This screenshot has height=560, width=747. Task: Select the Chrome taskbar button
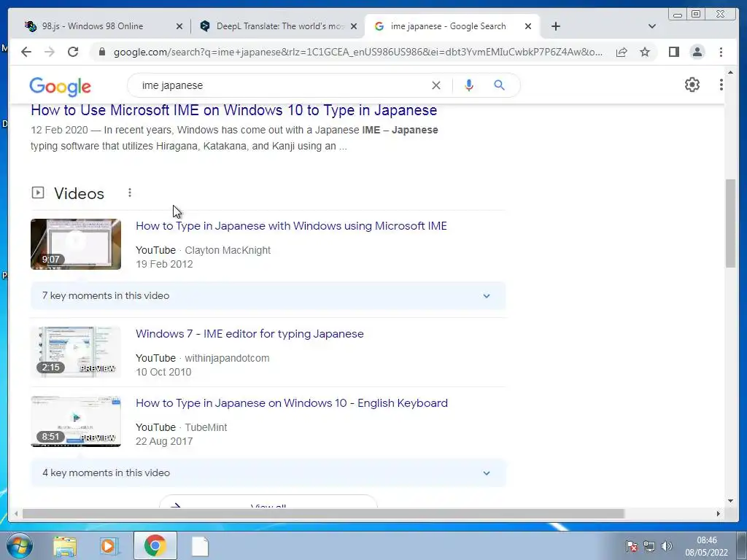(x=155, y=545)
